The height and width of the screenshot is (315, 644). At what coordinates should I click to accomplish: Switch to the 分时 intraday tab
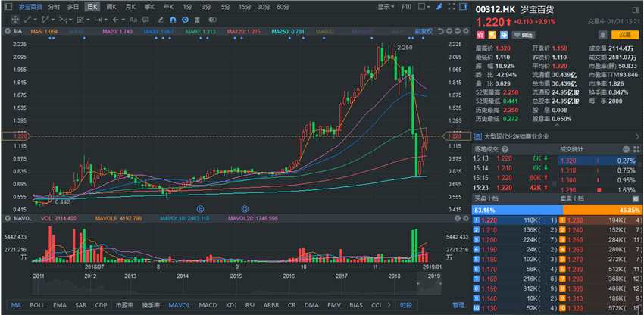point(55,7)
